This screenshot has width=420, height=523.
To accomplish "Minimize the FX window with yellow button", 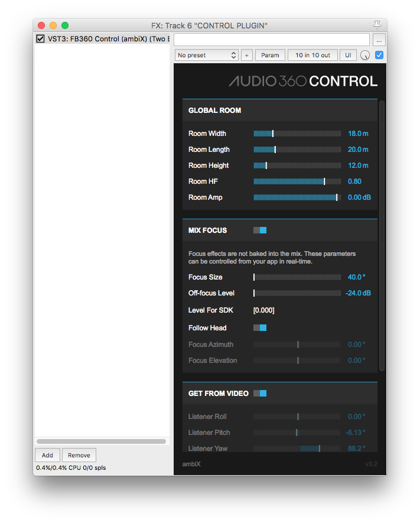I will (x=53, y=25).
